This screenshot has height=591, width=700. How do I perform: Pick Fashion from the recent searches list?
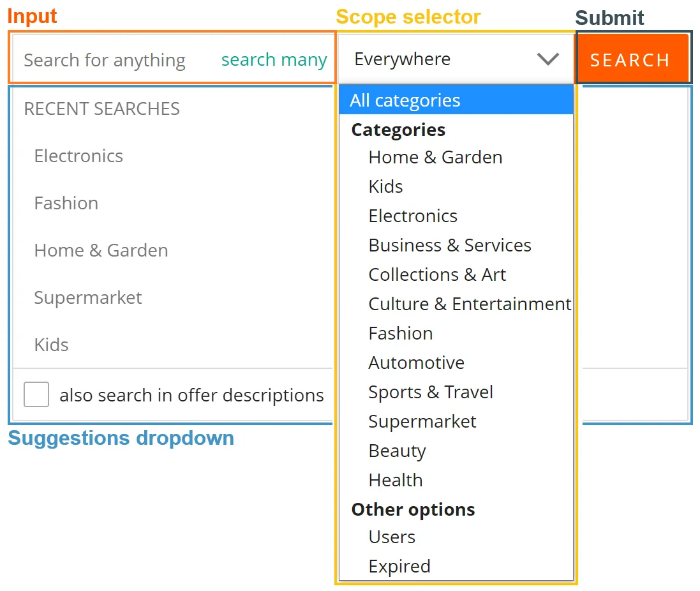66,203
